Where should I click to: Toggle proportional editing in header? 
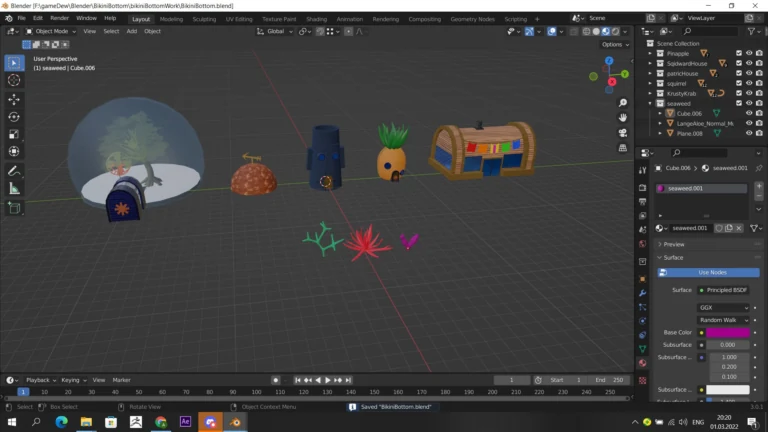pos(348,31)
